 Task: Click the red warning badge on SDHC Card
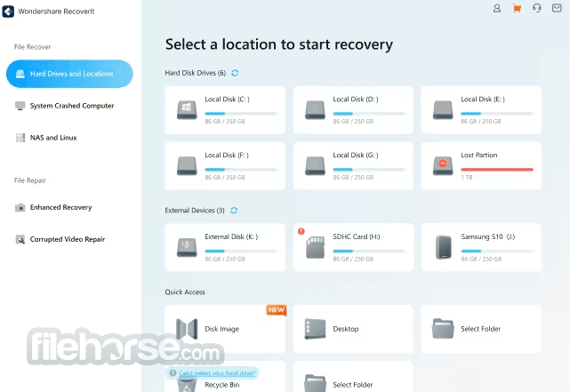pos(301,231)
